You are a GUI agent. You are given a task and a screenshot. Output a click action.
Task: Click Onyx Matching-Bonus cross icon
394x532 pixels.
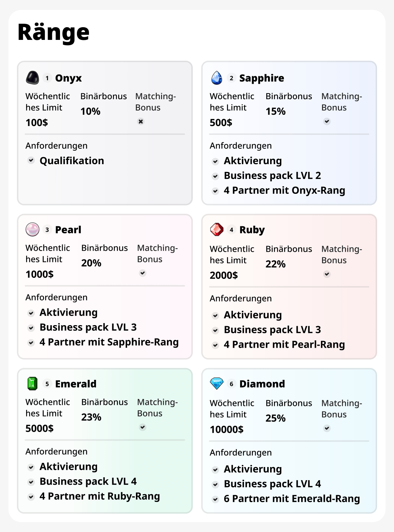click(141, 121)
